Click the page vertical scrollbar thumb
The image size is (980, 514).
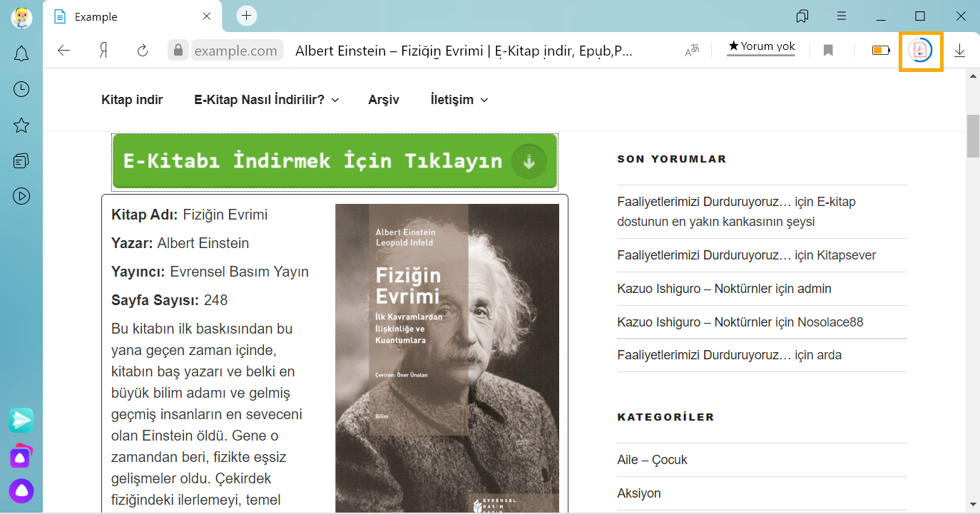tap(973, 135)
